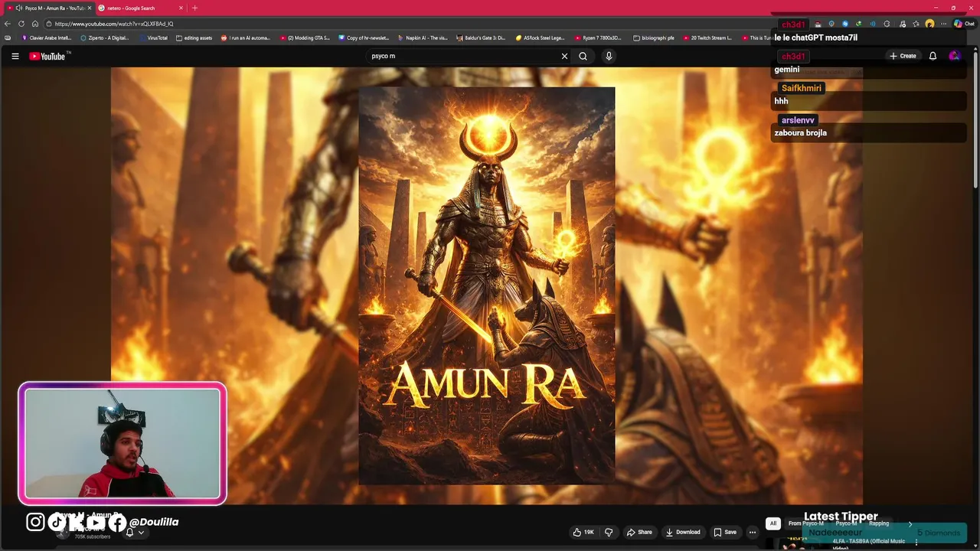Reload the current page

coord(21,24)
